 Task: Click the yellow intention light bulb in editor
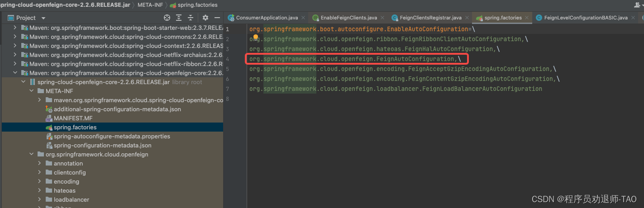pyautogui.click(x=255, y=38)
